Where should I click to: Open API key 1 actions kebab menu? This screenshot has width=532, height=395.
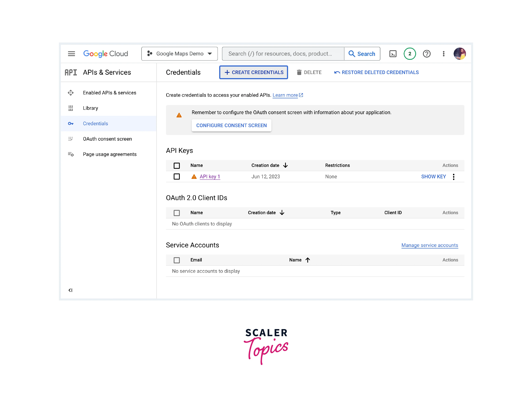[x=453, y=177]
